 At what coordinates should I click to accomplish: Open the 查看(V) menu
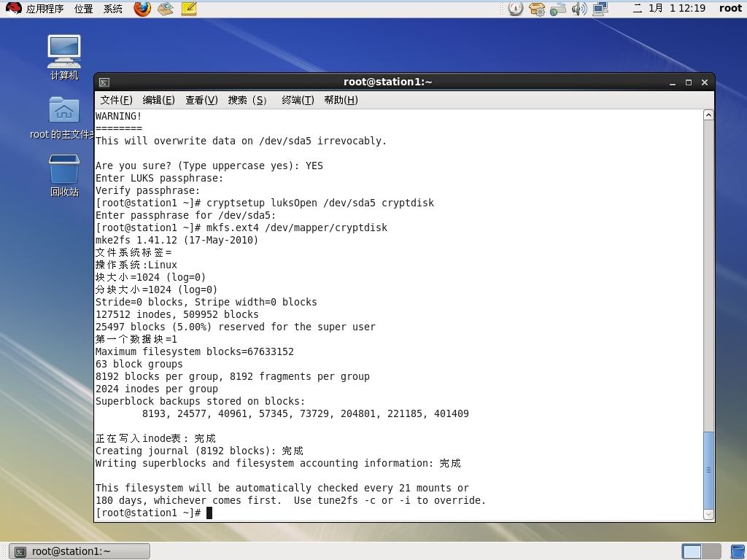tap(201, 100)
